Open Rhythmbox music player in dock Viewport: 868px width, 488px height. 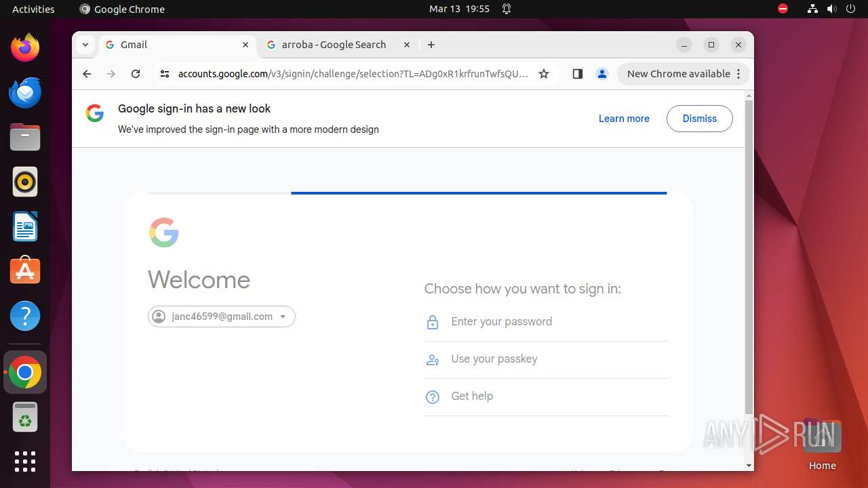25,182
